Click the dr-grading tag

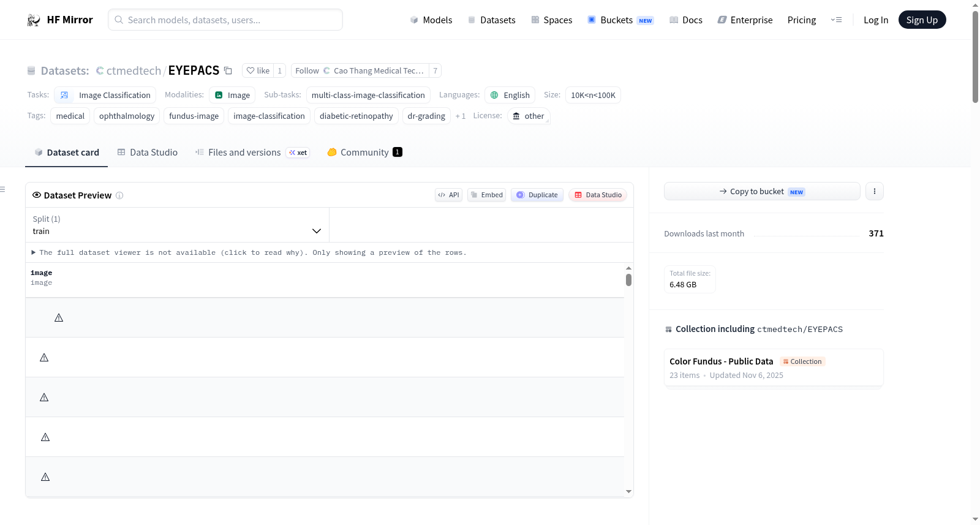(426, 116)
